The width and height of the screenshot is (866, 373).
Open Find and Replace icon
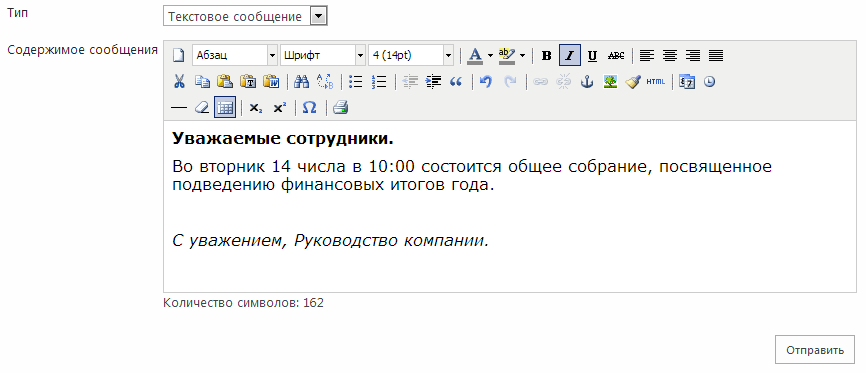click(325, 82)
